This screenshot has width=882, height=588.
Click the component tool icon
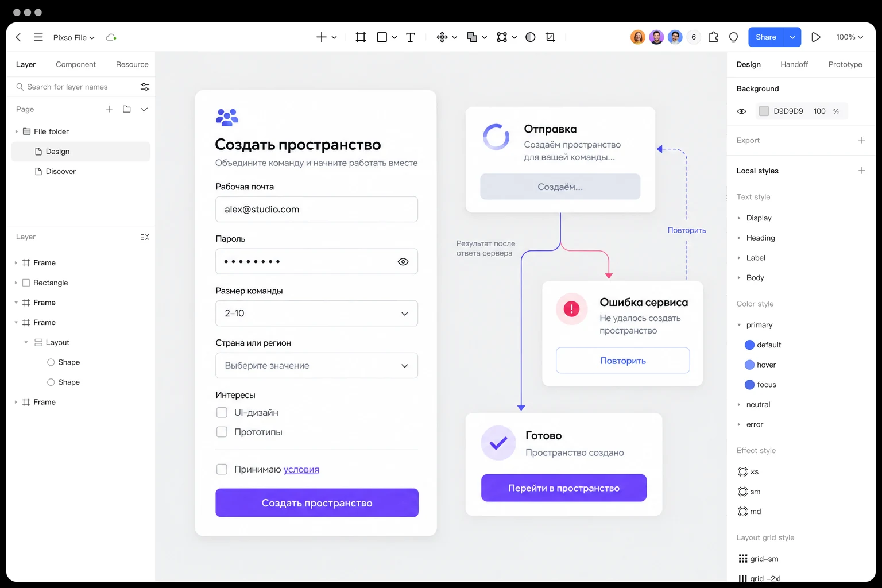[x=442, y=37]
